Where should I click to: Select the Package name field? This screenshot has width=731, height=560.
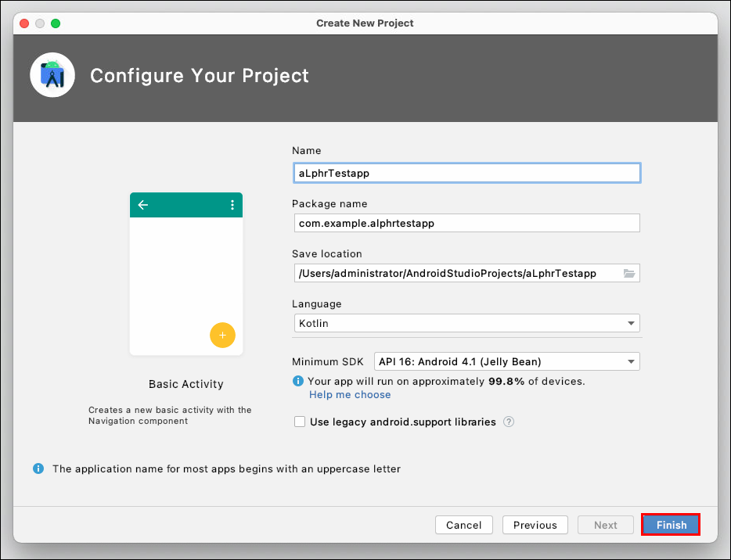coord(466,223)
